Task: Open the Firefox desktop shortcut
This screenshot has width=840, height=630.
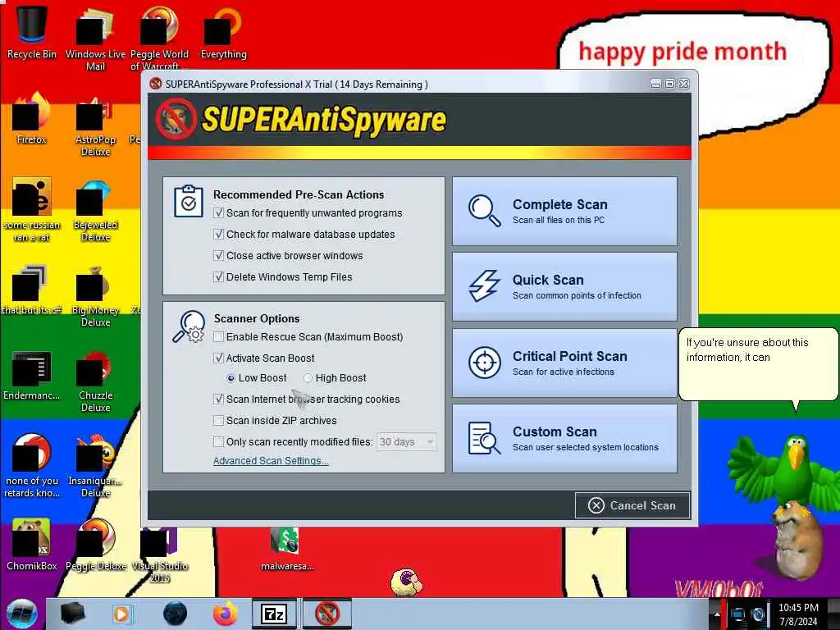Action: [x=32, y=118]
